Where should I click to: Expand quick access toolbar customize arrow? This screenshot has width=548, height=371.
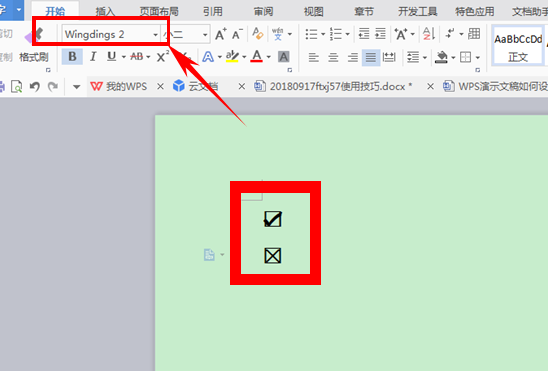(77, 87)
